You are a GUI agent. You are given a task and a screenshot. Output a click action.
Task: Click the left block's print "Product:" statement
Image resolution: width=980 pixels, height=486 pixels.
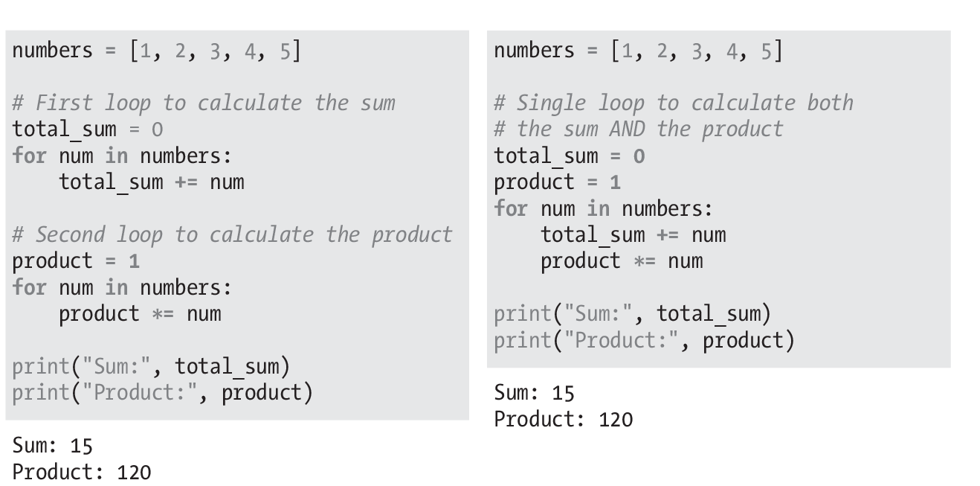(163, 392)
